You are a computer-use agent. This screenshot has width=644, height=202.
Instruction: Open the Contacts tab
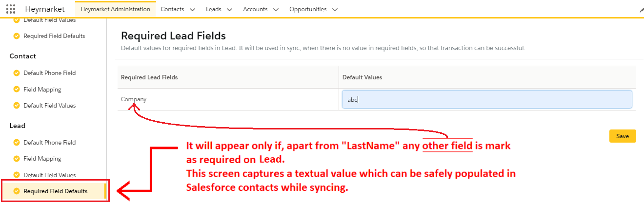coord(173,9)
